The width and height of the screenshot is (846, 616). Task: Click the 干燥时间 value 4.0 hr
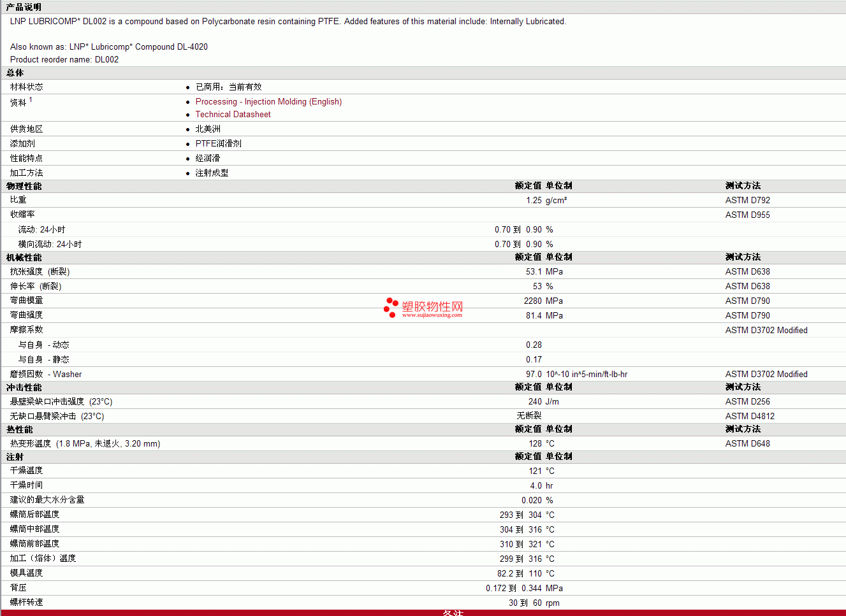(x=541, y=486)
